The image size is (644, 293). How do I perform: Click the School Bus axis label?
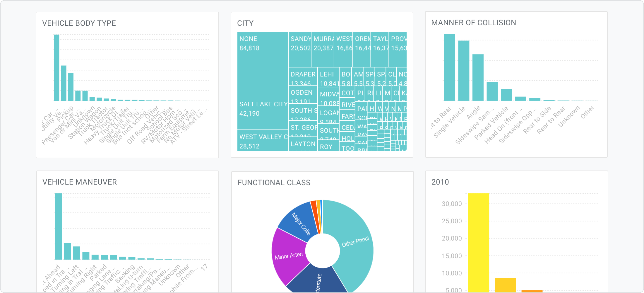[x=160, y=119]
